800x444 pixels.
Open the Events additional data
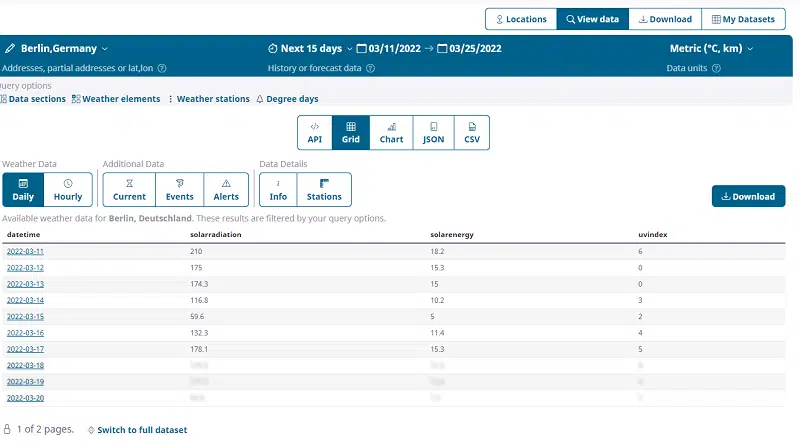[x=178, y=189]
